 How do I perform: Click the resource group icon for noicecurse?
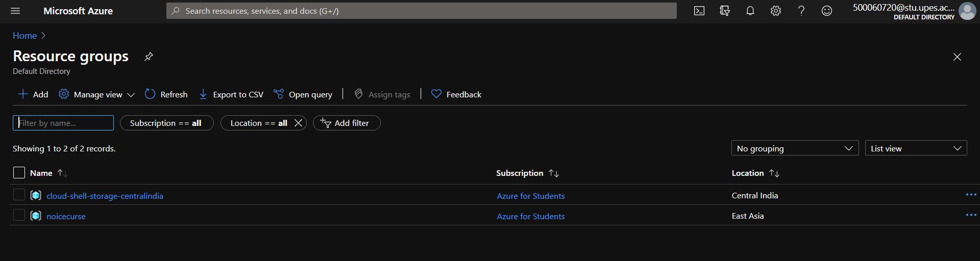click(36, 216)
